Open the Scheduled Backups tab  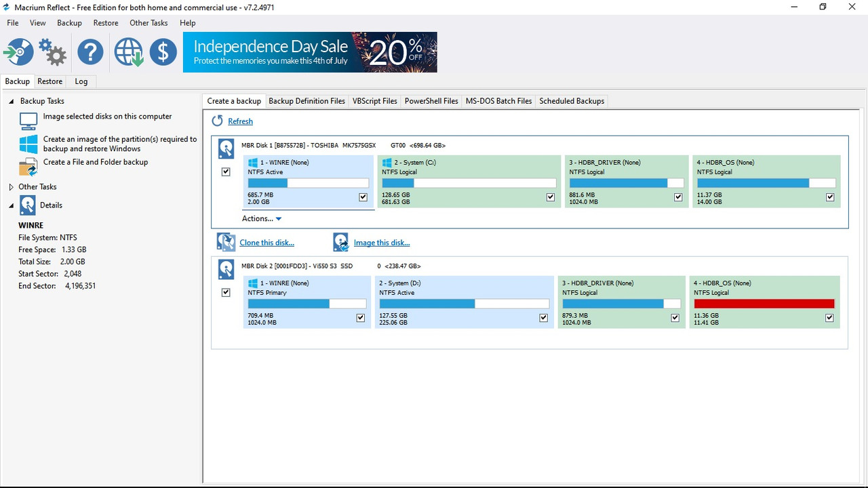pos(572,101)
